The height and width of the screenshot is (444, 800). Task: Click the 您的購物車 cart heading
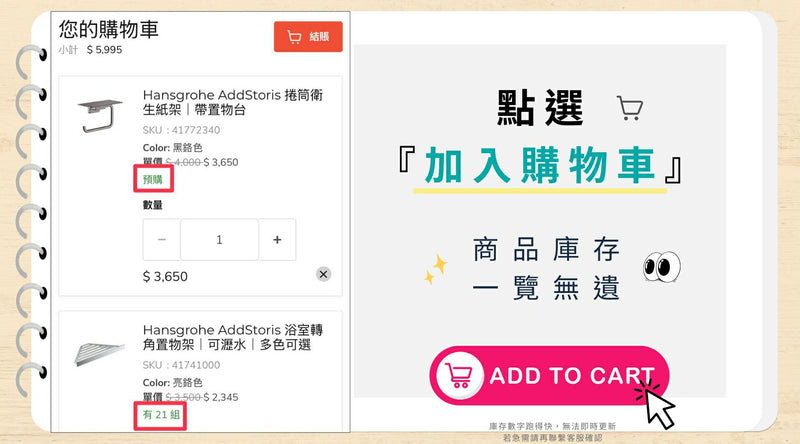[109, 29]
